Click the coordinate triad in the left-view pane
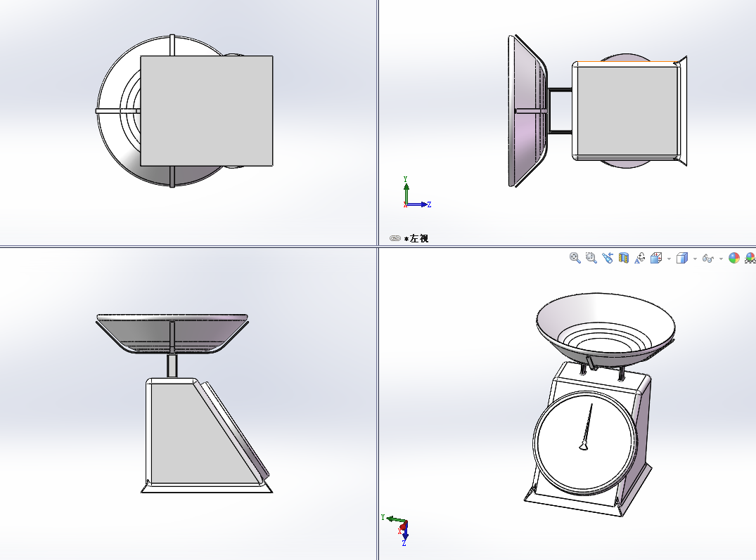756x560 pixels. point(416,193)
